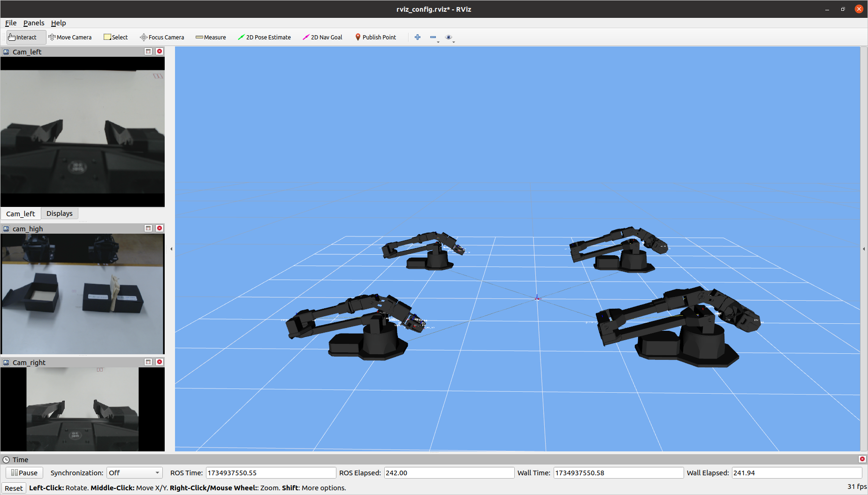This screenshot has height=495, width=868.
Task: Choose the Select tool
Action: point(115,37)
